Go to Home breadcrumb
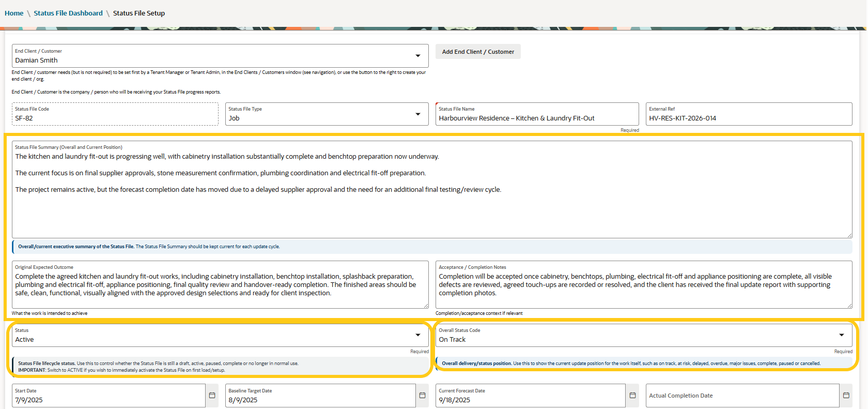The width and height of the screenshot is (868, 409). point(14,13)
